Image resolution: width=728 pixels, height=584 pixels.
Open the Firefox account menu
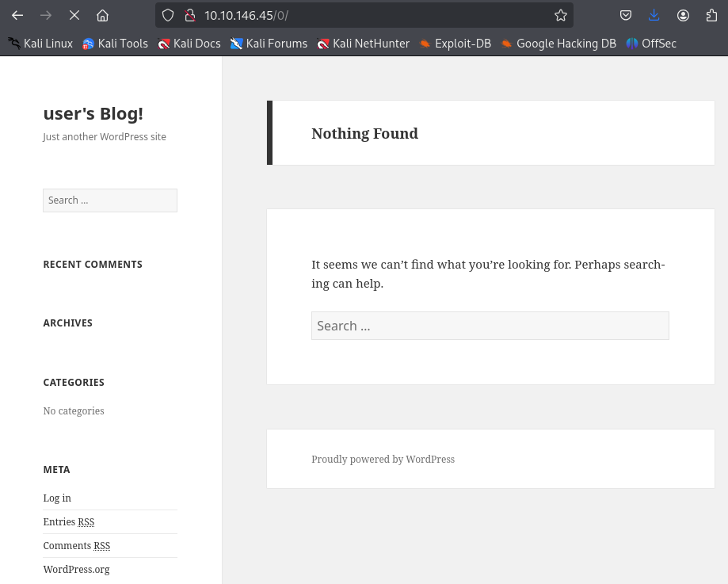coord(683,15)
